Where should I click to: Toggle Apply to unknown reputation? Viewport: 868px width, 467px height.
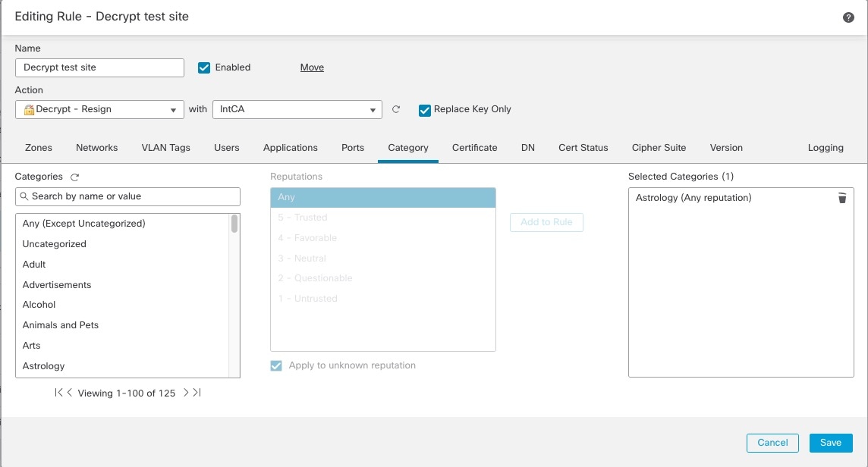(275, 365)
